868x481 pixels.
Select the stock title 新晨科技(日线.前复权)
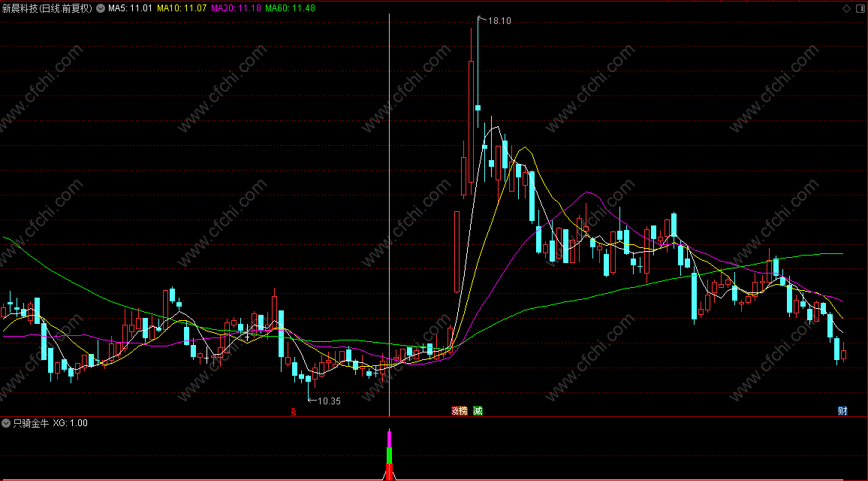pos(47,8)
